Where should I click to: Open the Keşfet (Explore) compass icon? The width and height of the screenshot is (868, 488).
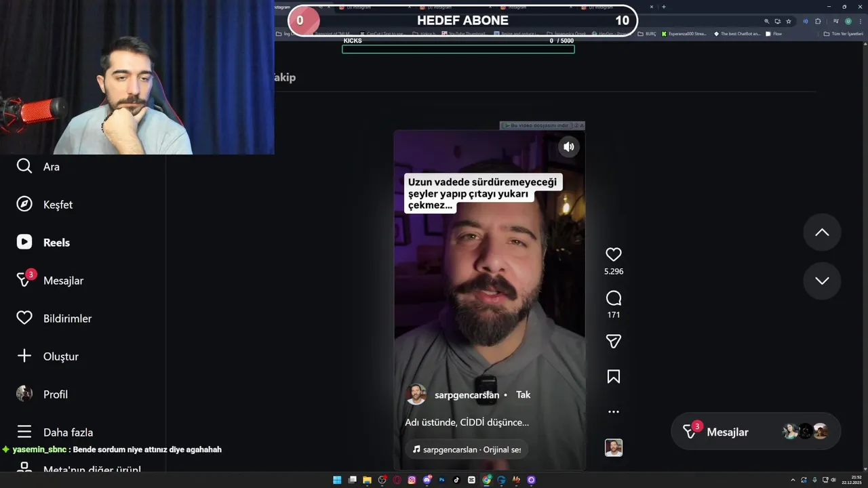click(24, 204)
